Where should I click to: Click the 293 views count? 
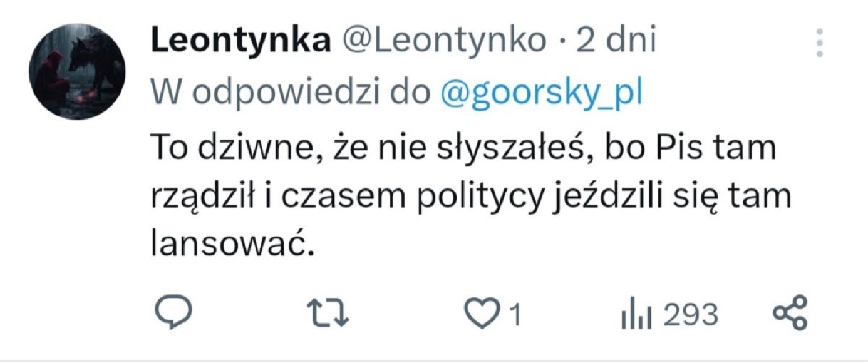click(690, 315)
